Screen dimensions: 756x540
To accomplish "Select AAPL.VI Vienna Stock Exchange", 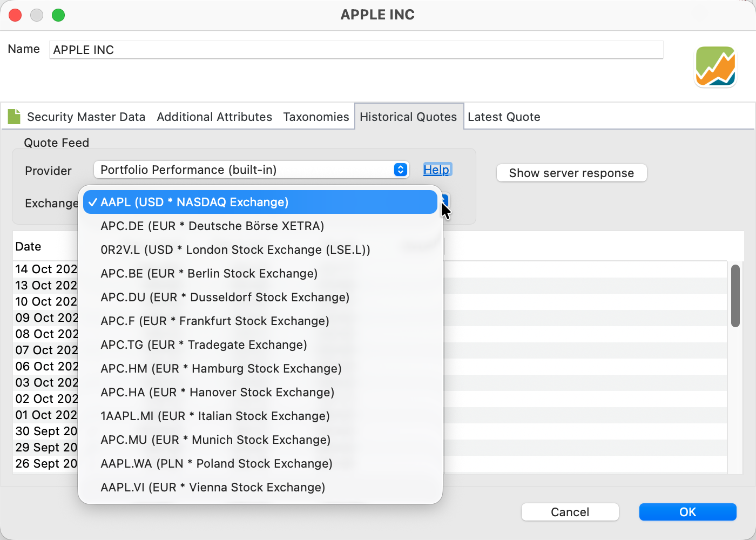I will pyautogui.click(x=213, y=487).
